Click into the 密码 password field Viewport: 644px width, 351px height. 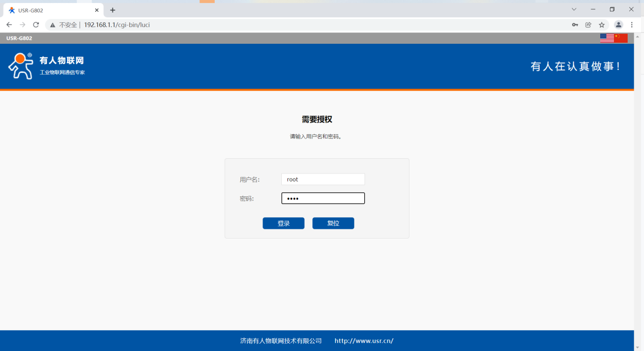coord(323,198)
